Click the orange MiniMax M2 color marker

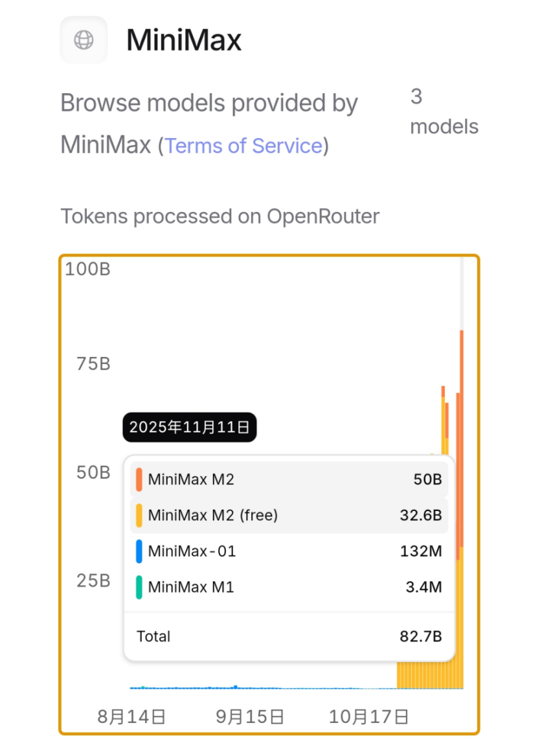139,479
